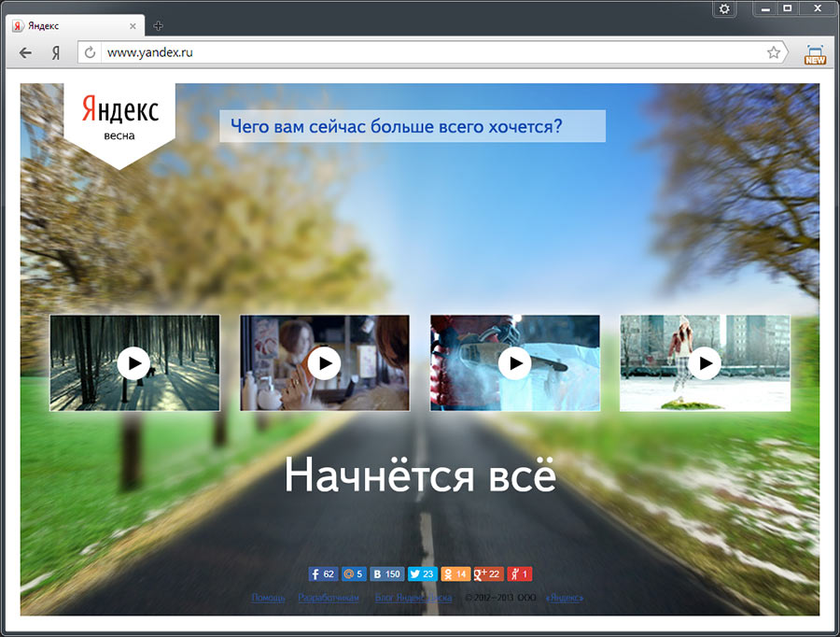This screenshot has height=637, width=840.
Task: Click the address bar showing www.yandex.ru
Action: click(429, 53)
